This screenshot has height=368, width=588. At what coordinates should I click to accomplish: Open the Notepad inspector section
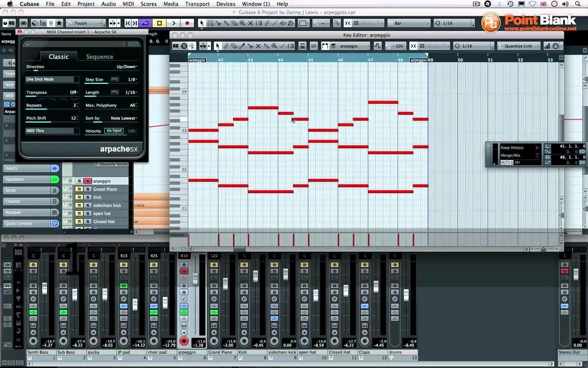(x=31, y=213)
